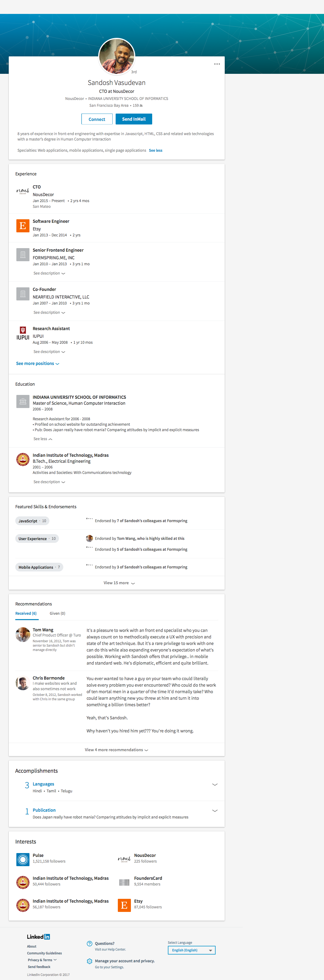Click the Questions help circle icon

pos(89,944)
